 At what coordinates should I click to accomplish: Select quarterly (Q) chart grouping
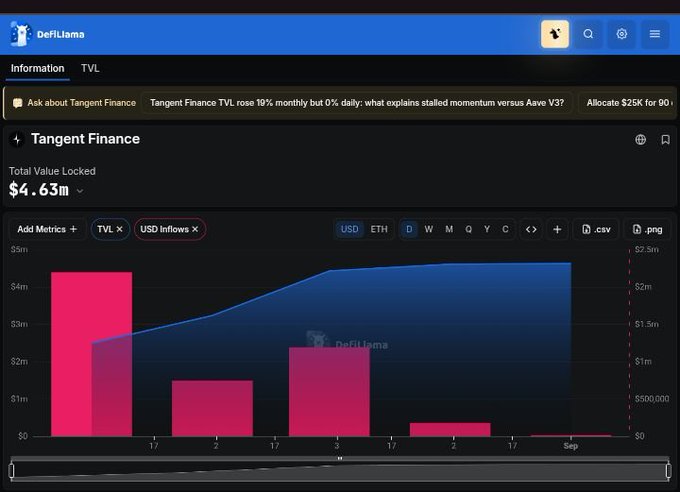(x=468, y=229)
